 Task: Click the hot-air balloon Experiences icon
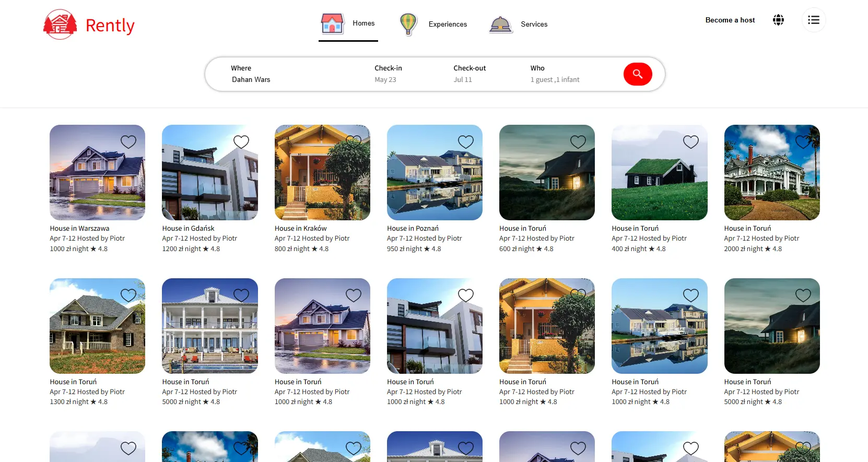tap(408, 24)
